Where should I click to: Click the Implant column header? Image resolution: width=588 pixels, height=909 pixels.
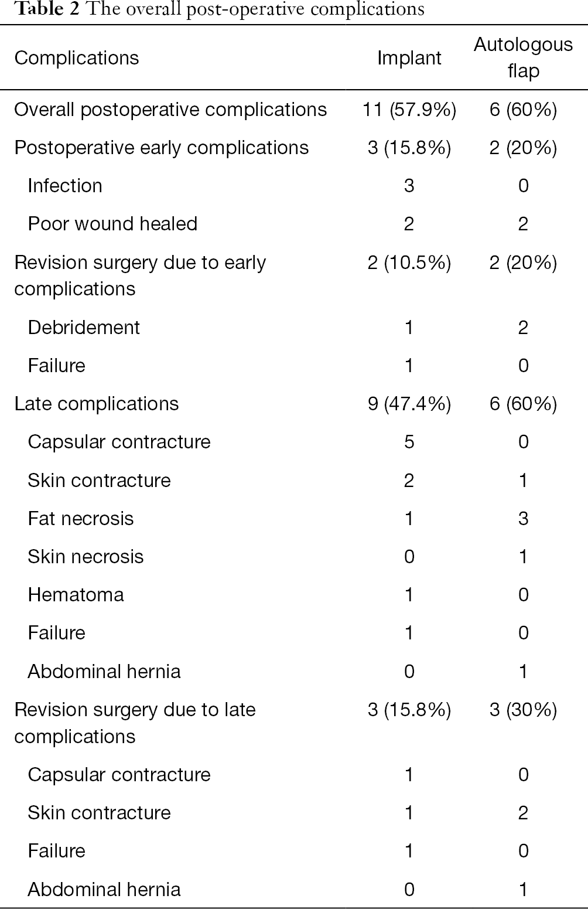pos(409,58)
